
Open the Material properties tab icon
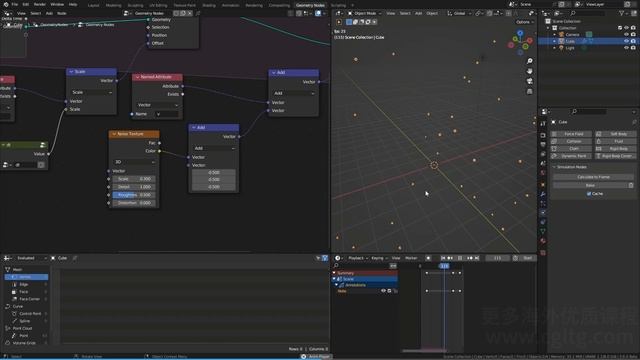[x=543, y=241]
